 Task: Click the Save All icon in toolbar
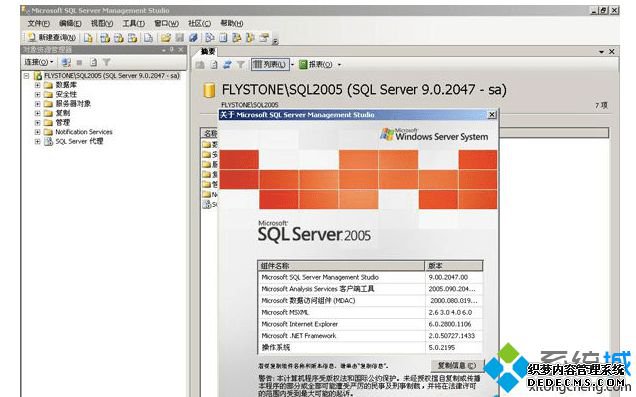(193, 38)
